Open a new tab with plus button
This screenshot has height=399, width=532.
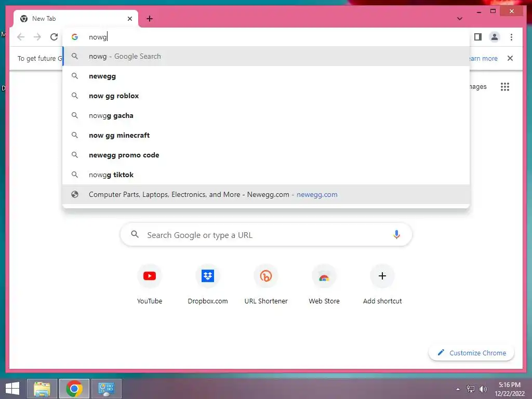pos(150,19)
